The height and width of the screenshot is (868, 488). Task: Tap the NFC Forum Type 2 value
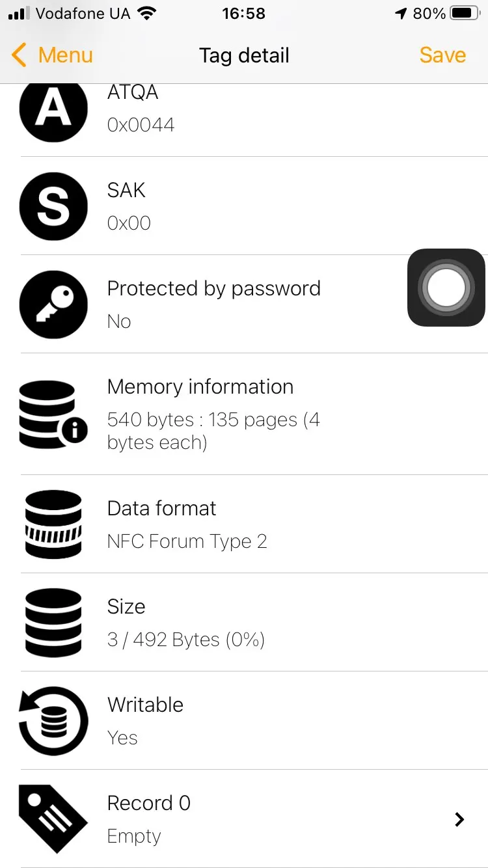click(x=187, y=541)
